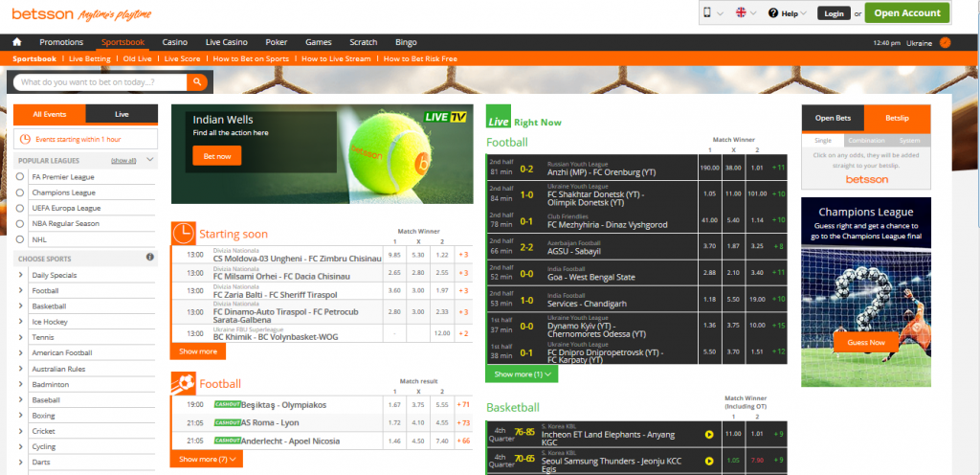This screenshot has height=475, width=980.
Task: Click the Open Account button
Action: pyautogui.click(x=907, y=13)
